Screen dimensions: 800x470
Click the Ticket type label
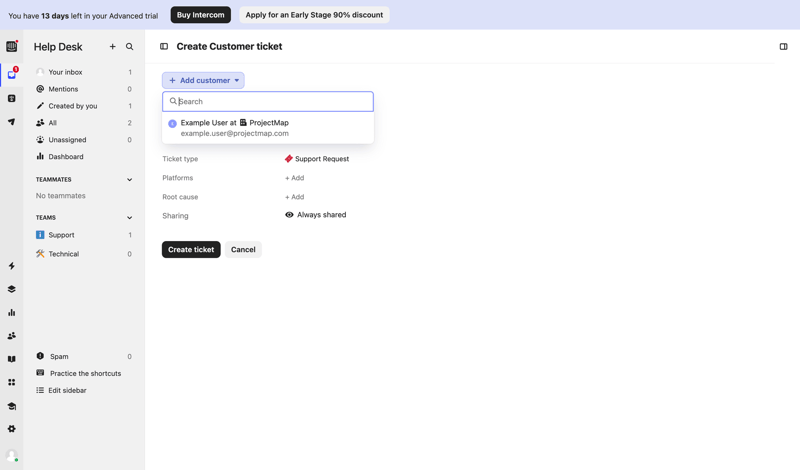click(180, 159)
